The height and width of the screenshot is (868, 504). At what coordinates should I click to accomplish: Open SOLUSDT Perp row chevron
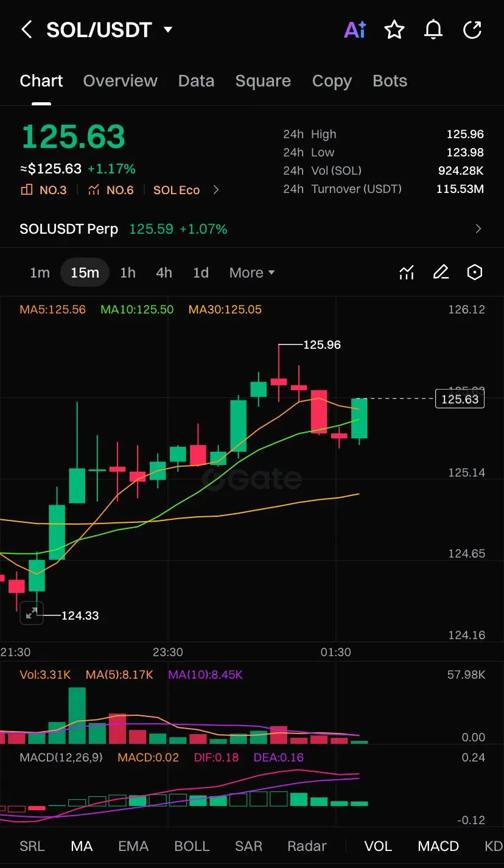point(478,229)
